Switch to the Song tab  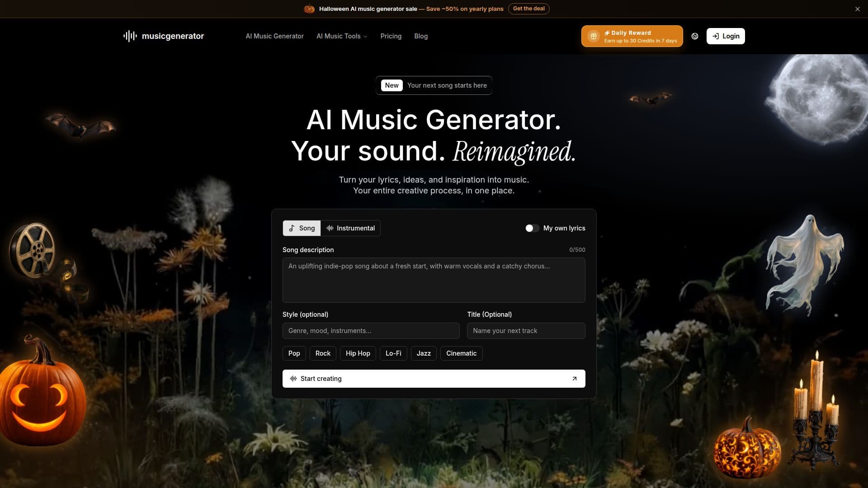(x=302, y=228)
